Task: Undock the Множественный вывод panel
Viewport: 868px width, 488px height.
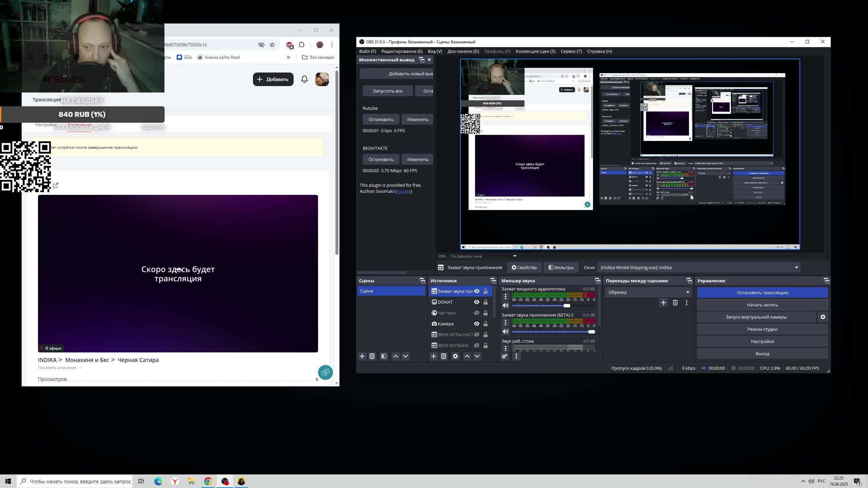Action: pyautogui.click(x=421, y=60)
